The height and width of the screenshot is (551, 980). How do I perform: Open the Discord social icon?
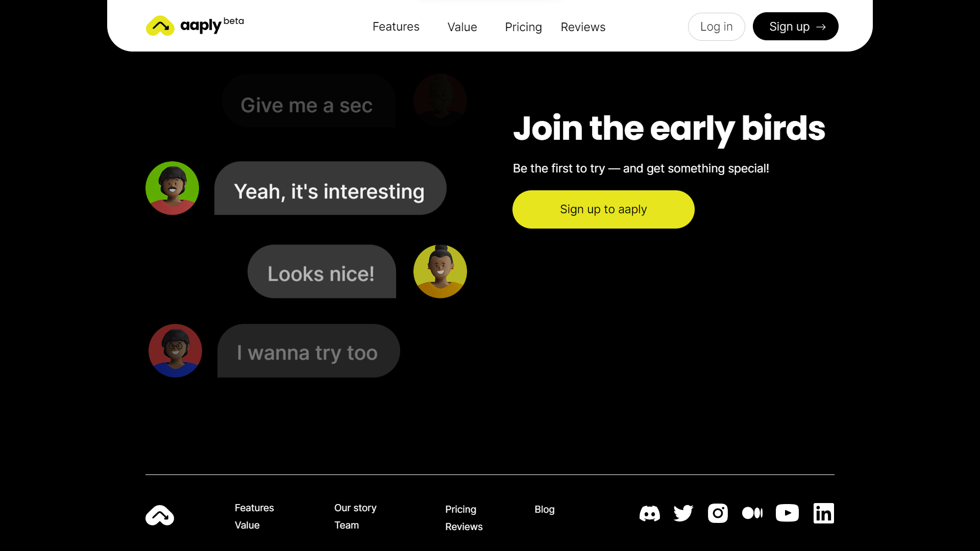click(649, 513)
